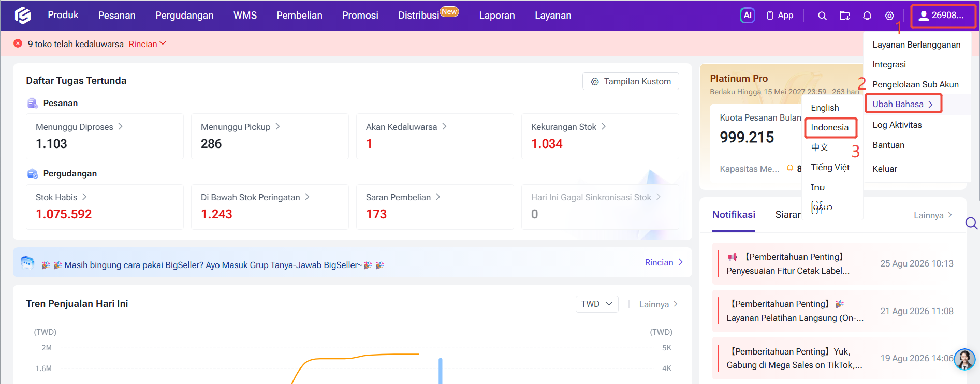
Task: Open the settings gear icon
Action: pyautogui.click(x=889, y=16)
